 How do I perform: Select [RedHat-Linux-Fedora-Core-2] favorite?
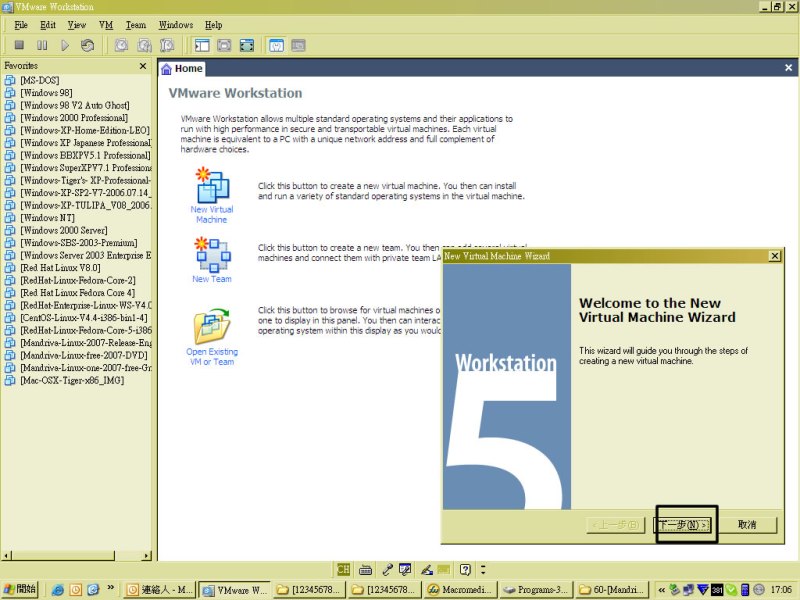[78, 280]
